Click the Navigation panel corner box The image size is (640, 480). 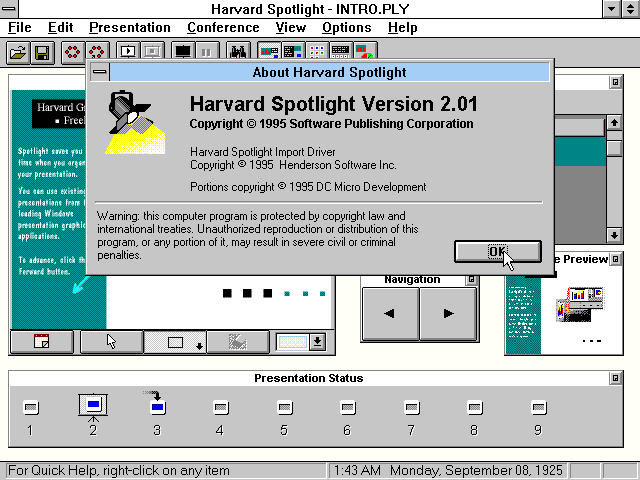(x=471, y=280)
